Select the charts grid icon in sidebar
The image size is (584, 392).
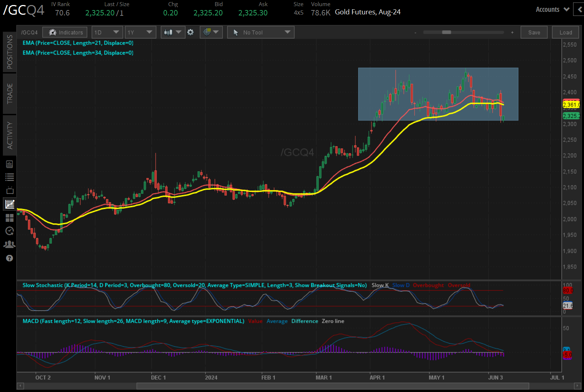10,204
